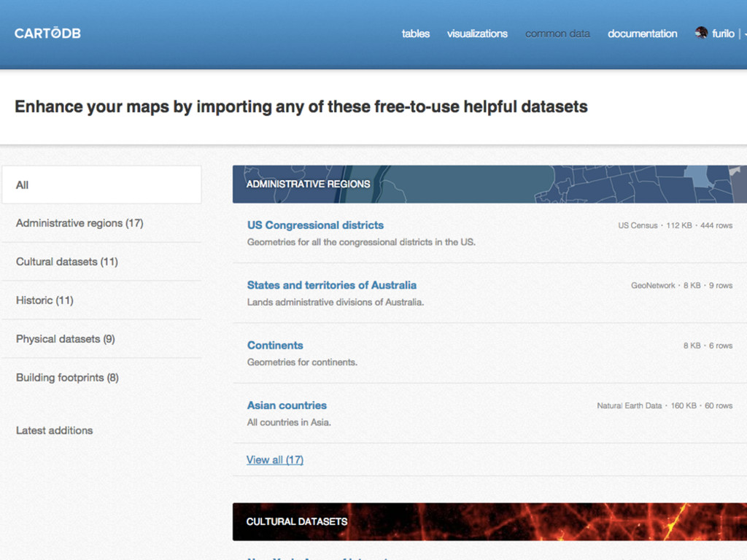Open the furilo account menu
The height and width of the screenshot is (560, 747).
pyautogui.click(x=723, y=34)
